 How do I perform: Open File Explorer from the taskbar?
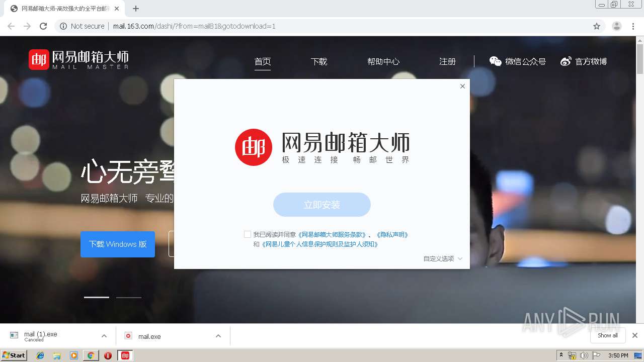click(x=57, y=355)
